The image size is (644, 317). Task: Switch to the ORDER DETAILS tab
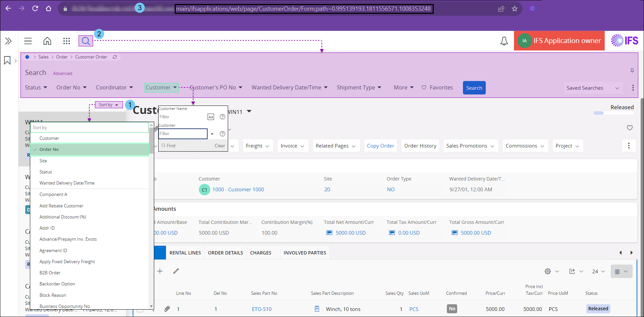[225, 253]
